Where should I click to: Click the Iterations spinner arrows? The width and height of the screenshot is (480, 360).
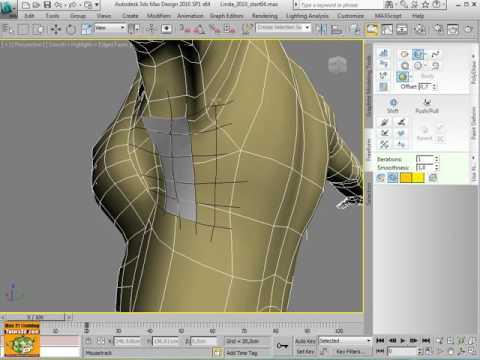point(437,159)
